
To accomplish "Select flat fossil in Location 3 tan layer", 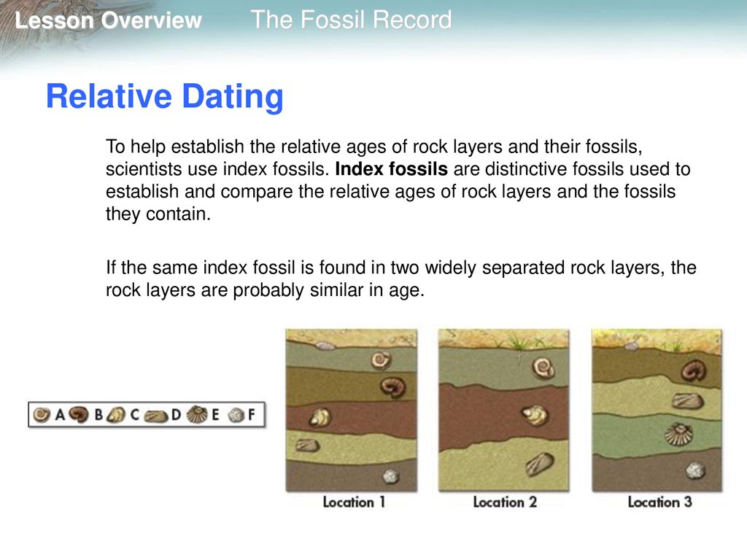I will (x=687, y=402).
